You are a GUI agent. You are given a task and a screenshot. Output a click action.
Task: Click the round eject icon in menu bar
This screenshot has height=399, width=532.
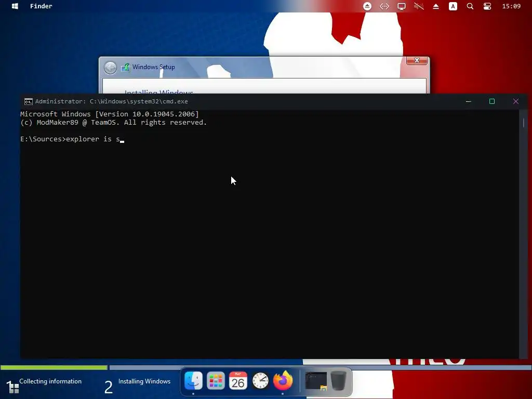pos(367,6)
